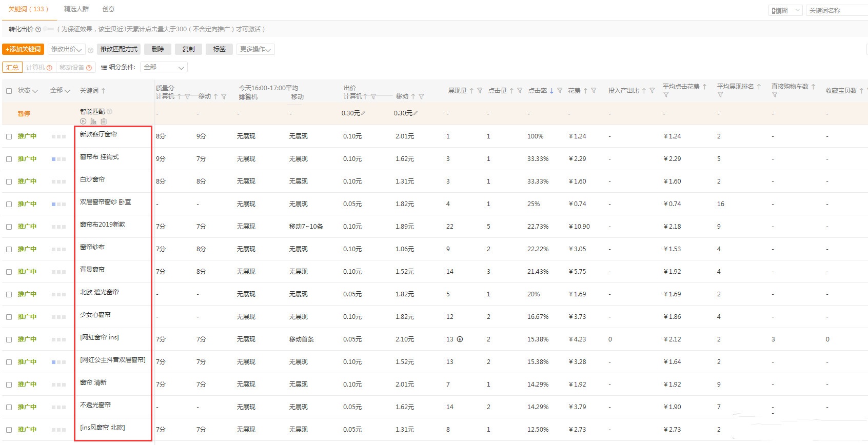The image size is (868, 445).
Task: Toggle the select-all checkbox in table header
Action: 9,91
